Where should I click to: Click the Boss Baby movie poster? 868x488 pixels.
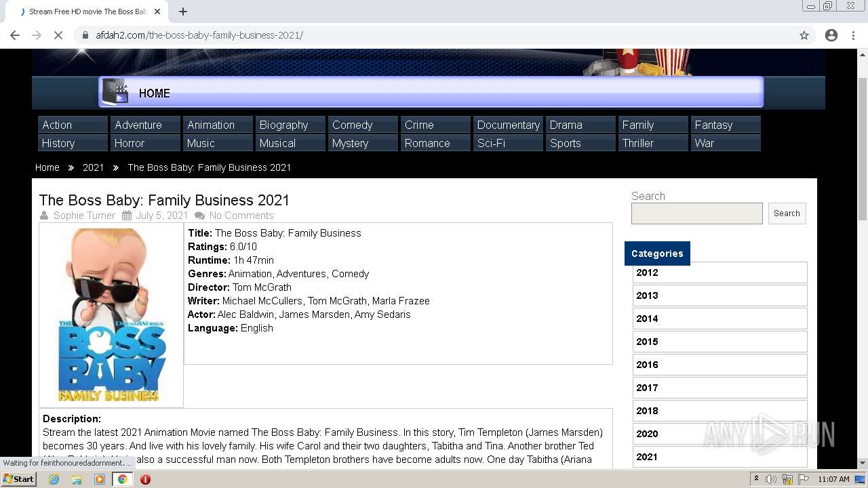(x=111, y=316)
